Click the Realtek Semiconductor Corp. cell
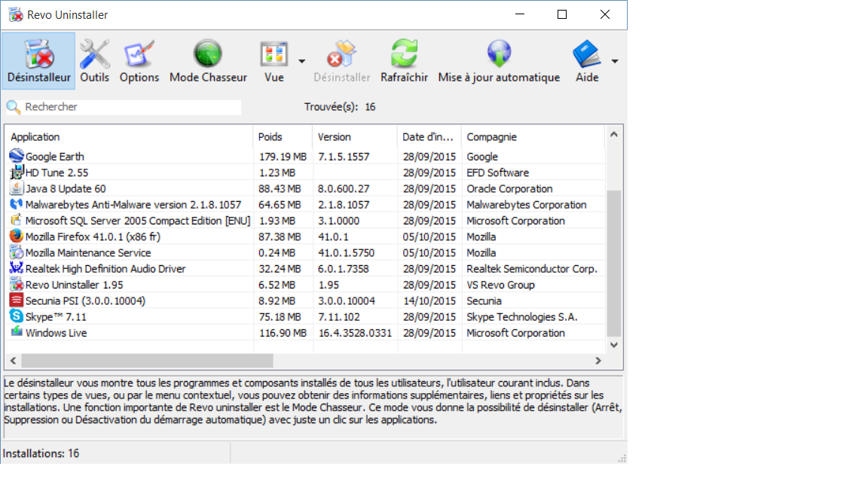Screen dimensions: 868x488 click(x=531, y=269)
